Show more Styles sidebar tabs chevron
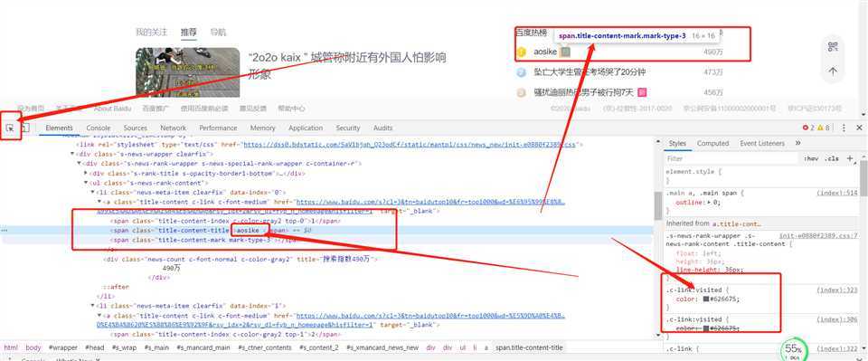Viewport: 868px width, 361px height. 797,143
